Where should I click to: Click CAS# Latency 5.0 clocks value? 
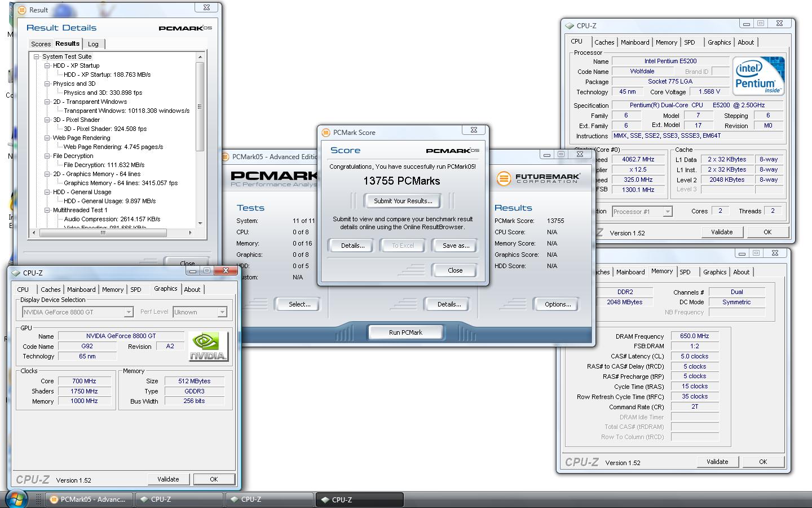695,356
